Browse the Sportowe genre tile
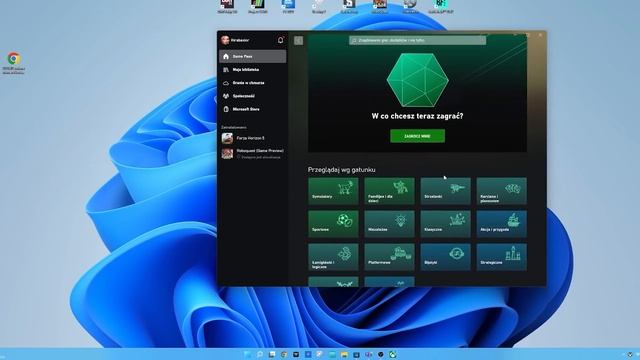The height and width of the screenshot is (360, 640). pyautogui.click(x=333, y=224)
